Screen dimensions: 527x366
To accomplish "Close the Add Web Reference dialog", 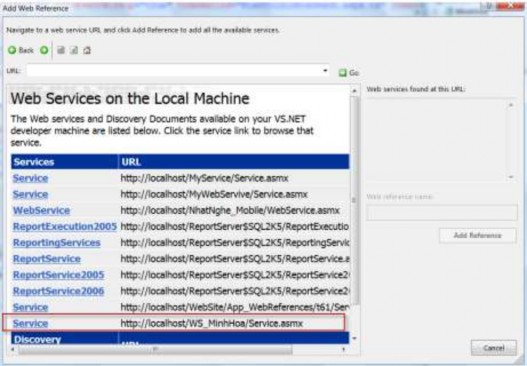I will [x=511, y=6].
